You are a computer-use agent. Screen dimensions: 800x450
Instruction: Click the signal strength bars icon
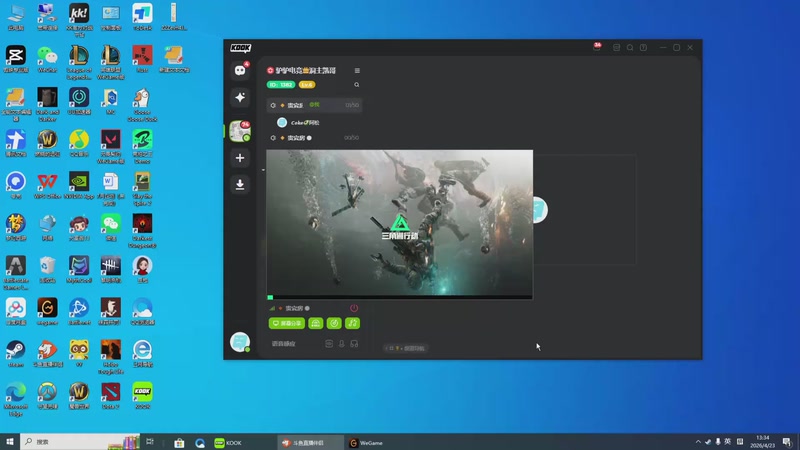272,308
